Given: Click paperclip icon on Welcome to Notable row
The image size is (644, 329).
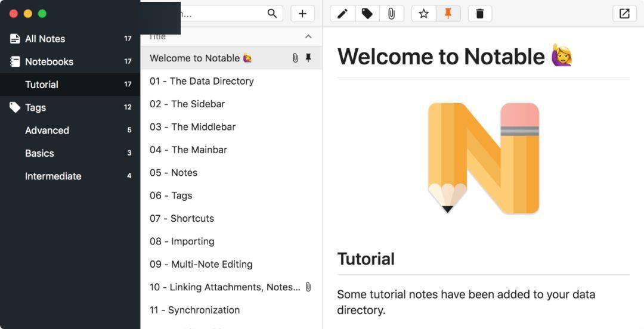Looking at the screenshot, I should tap(295, 58).
